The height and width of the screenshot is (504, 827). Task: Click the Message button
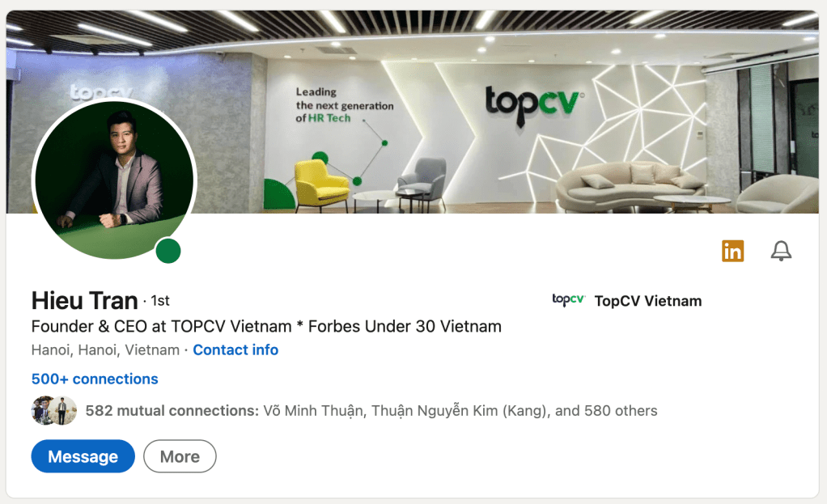click(x=83, y=456)
